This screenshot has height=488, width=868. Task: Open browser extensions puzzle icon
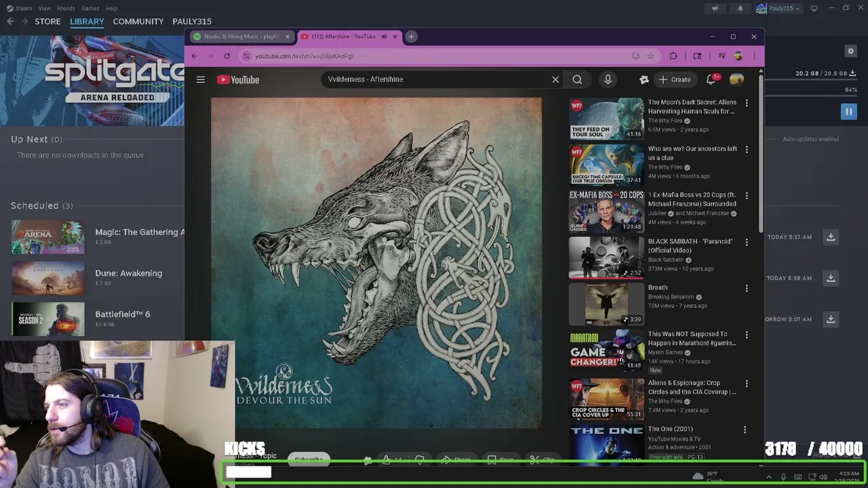(673, 56)
